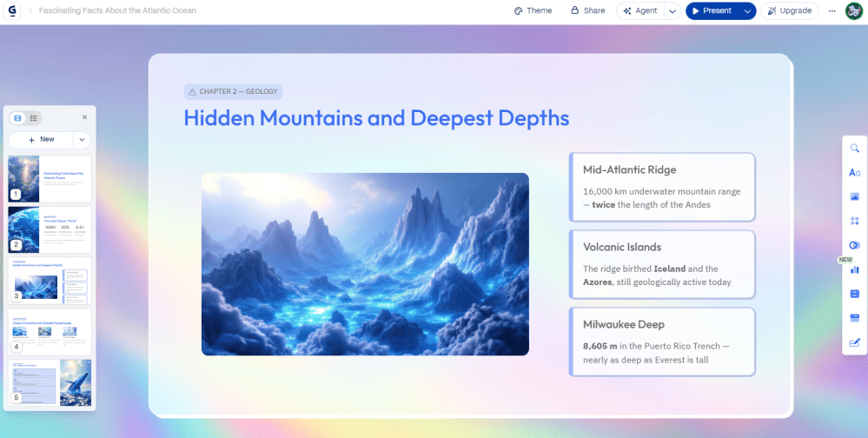The height and width of the screenshot is (438, 868).
Task: Click the edit form pencil icon
Action: (855, 342)
